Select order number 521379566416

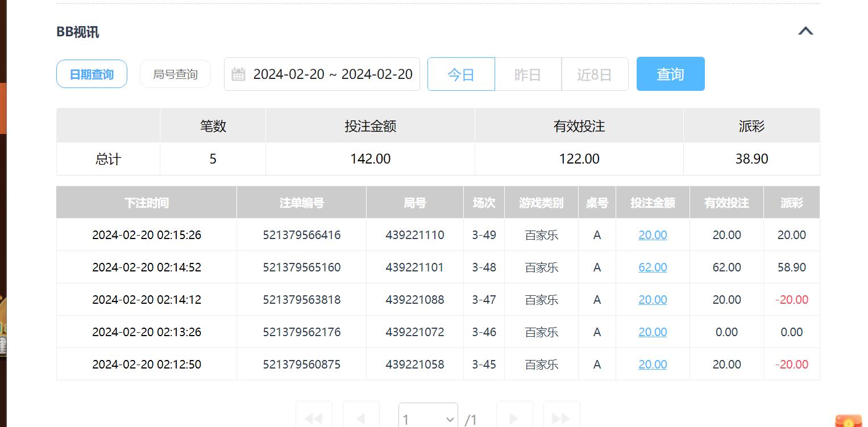302,235
